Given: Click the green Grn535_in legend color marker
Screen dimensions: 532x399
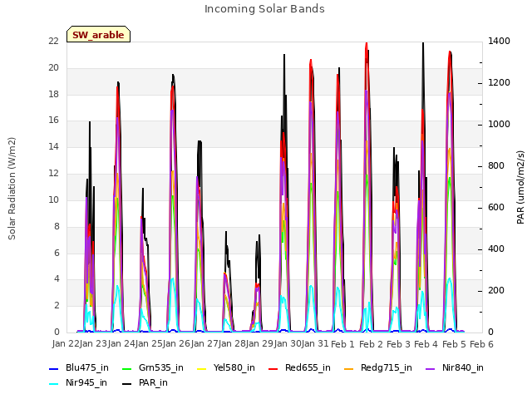Looking at the screenshot, I should (x=127, y=369).
